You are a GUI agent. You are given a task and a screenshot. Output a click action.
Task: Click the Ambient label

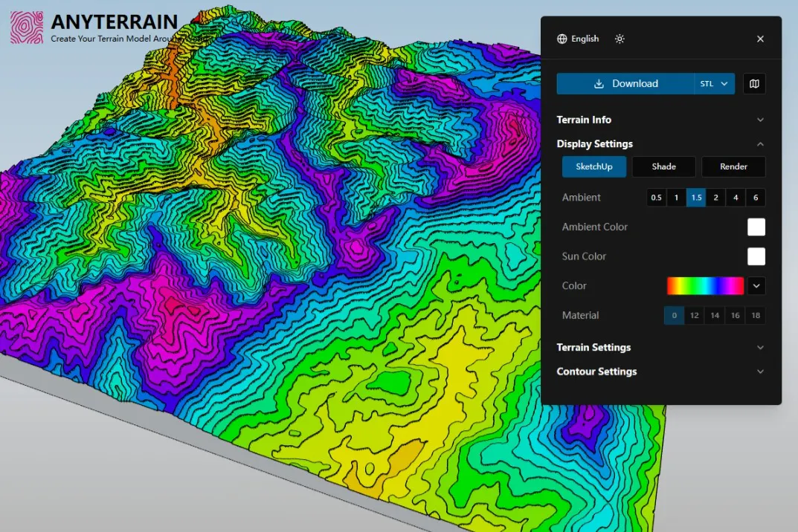(581, 198)
